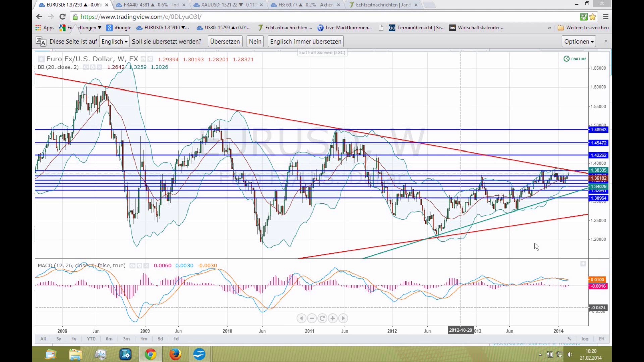Toggle percent scale on price axis
This screenshot has height=362, width=644.
[569, 339]
